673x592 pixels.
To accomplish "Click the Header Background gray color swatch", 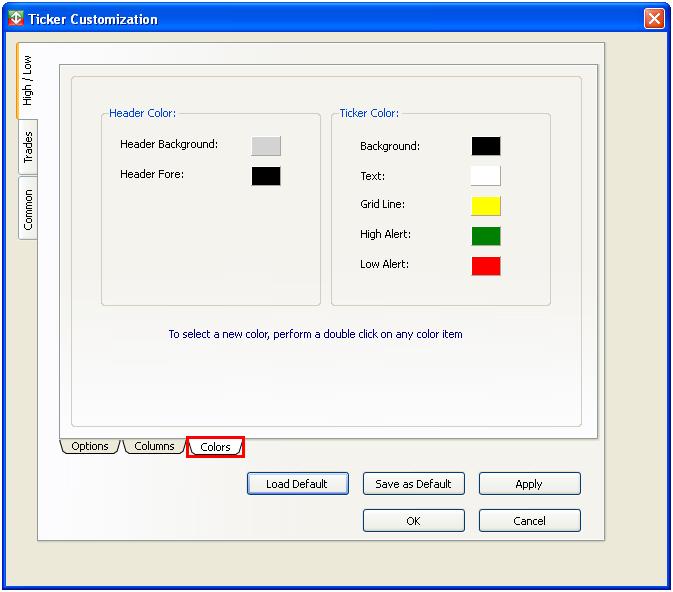I will [266, 146].
